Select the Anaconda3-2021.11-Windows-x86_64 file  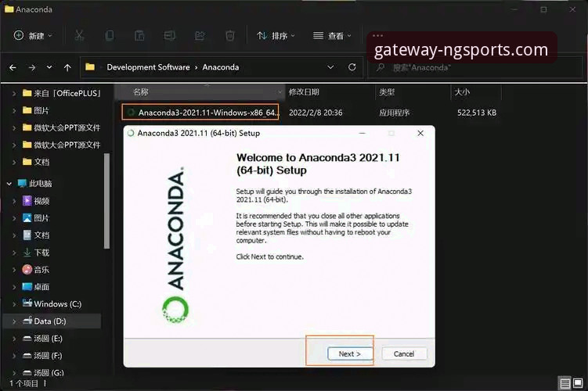200,112
